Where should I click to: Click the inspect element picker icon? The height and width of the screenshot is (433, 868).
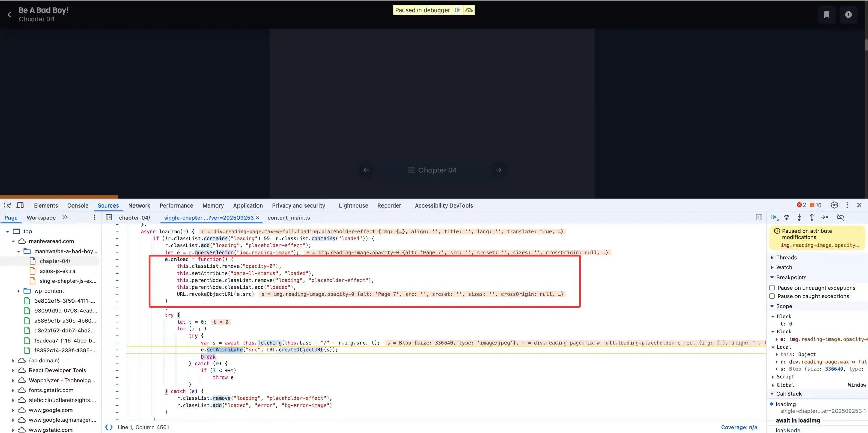pos(7,205)
